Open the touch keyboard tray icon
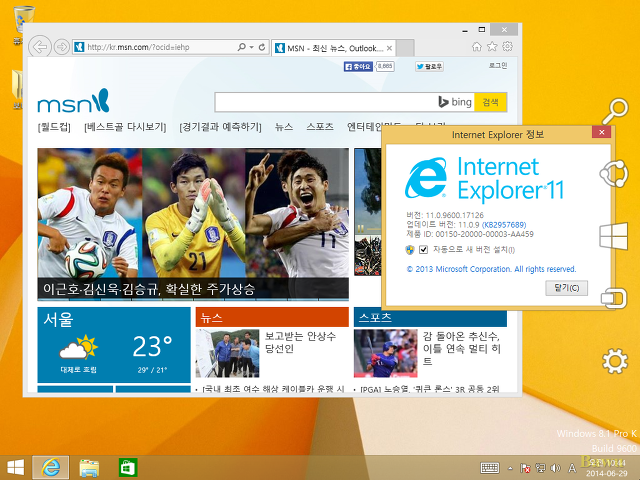640x480 pixels. pos(490,468)
